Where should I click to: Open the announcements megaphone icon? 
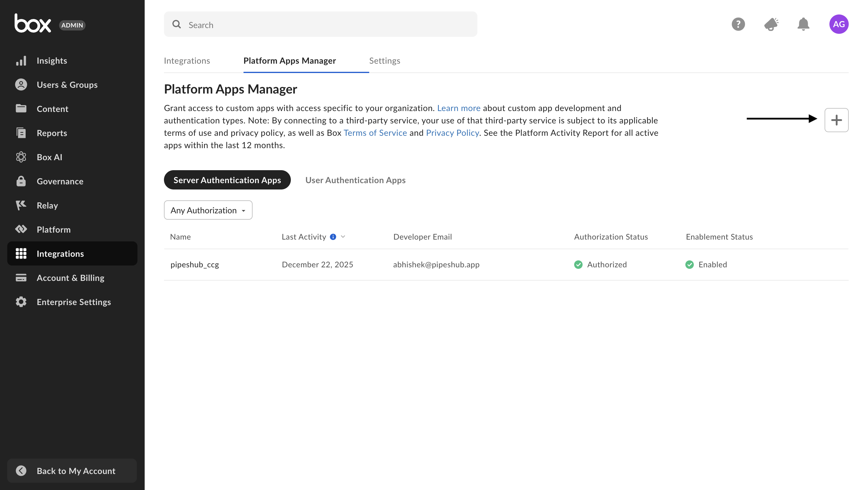pyautogui.click(x=771, y=24)
